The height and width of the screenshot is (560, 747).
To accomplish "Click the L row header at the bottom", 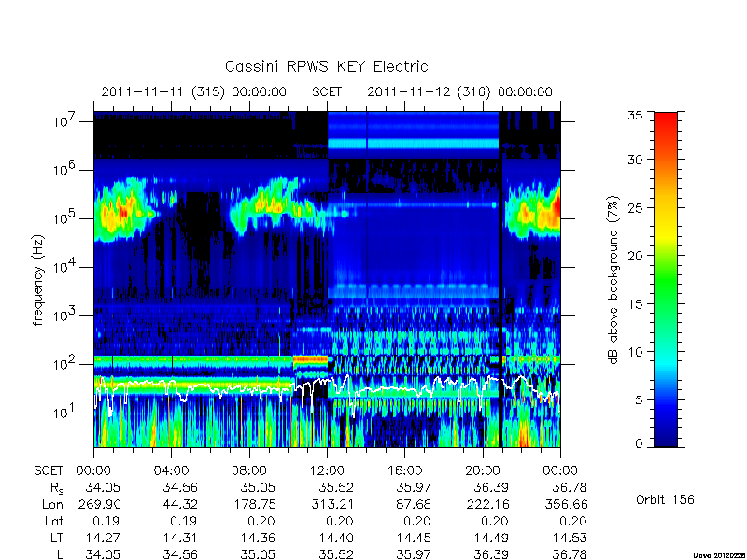I will point(60,554).
